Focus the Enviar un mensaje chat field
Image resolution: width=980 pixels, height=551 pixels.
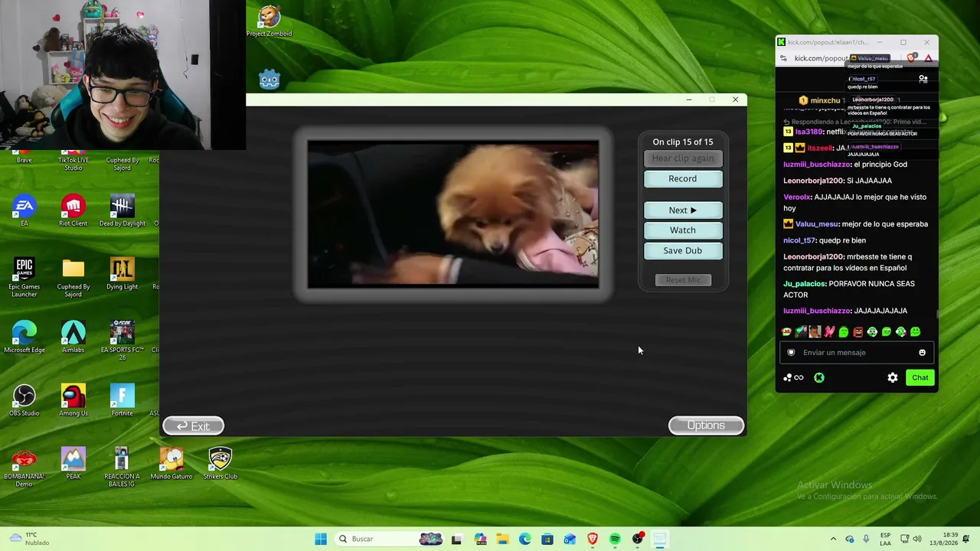click(x=856, y=353)
